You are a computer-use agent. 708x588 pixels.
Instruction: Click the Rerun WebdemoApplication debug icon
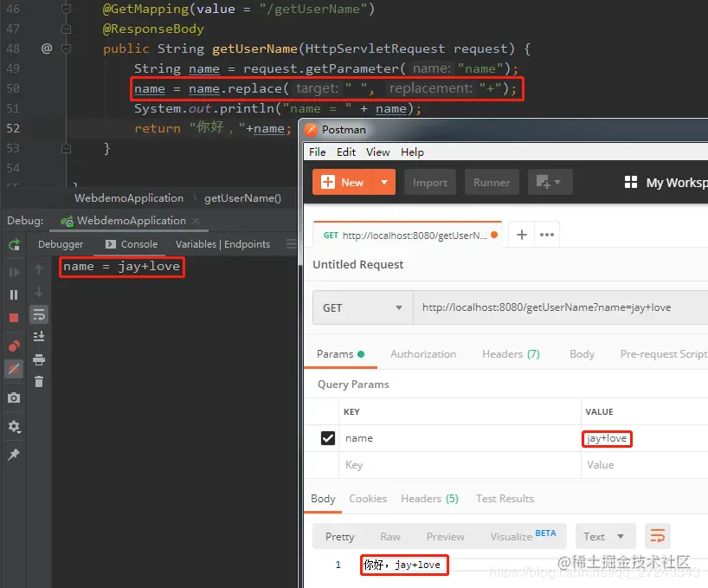tap(14, 245)
